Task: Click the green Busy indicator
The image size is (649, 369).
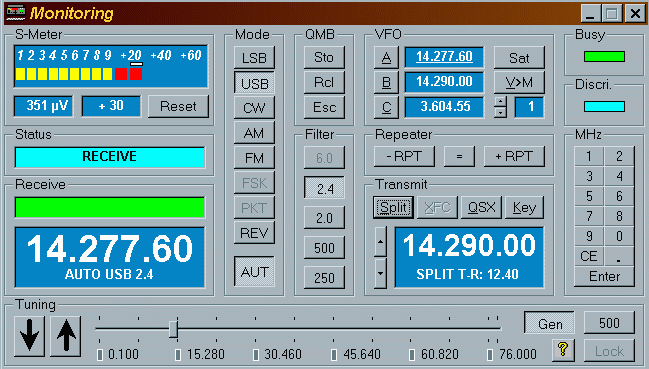Action: coord(604,57)
